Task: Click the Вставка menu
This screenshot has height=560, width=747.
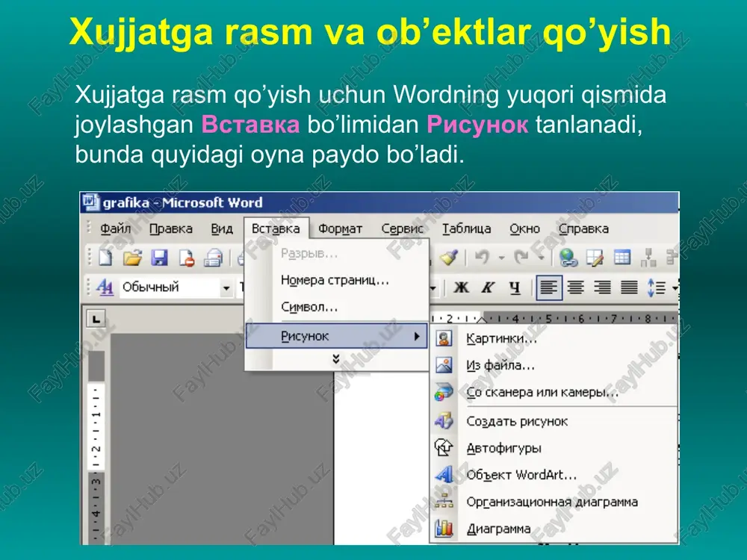Action: (276, 228)
